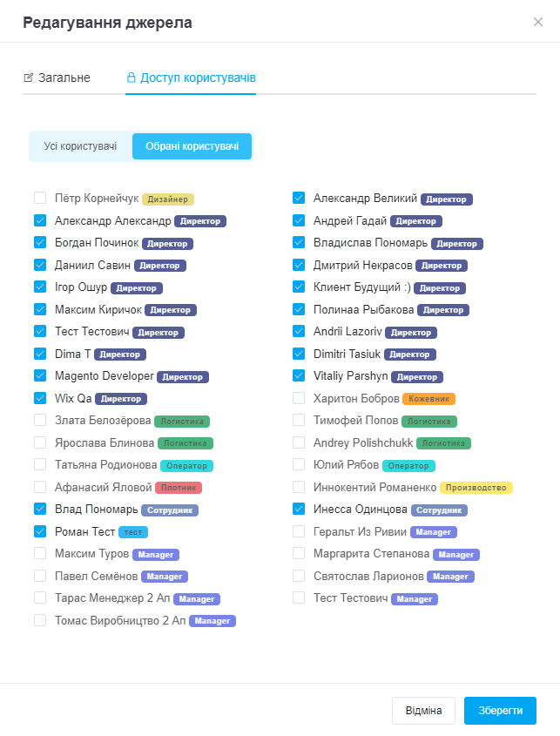Switch to the Загальне tab
The height and width of the screenshot is (736, 560).
point(57,78)
